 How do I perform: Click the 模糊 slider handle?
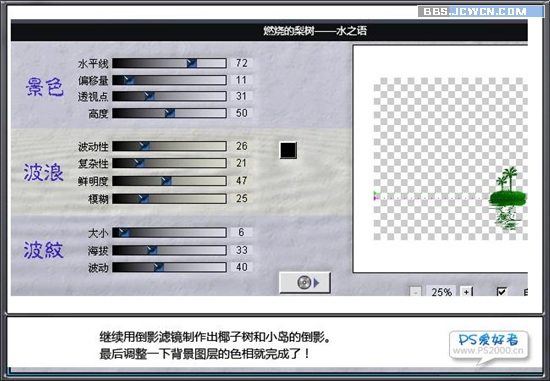tap(143, 199)
